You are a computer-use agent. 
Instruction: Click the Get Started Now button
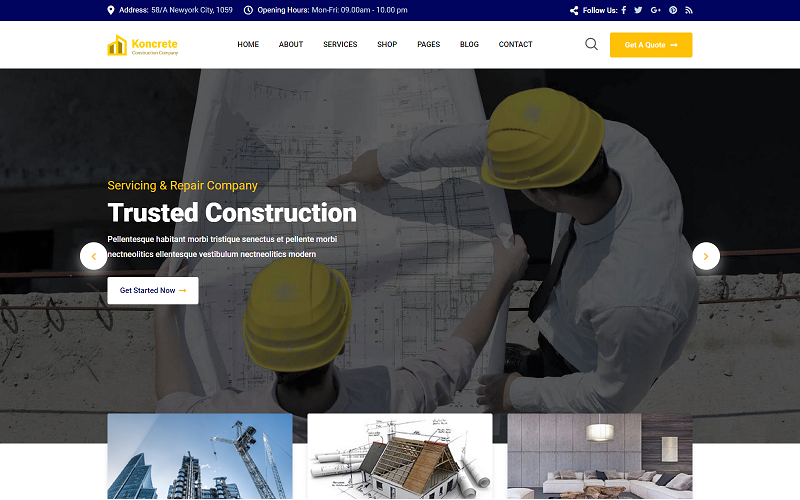[153, 290]
